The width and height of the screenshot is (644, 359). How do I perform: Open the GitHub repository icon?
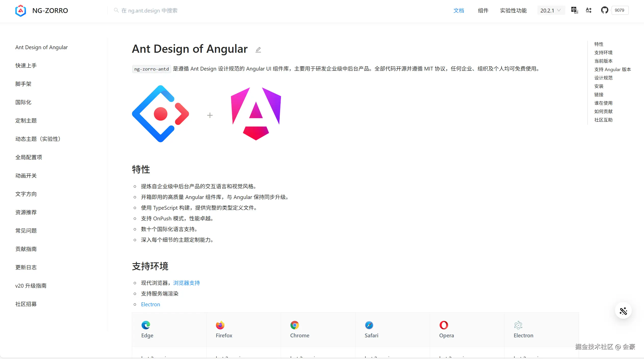604,10
